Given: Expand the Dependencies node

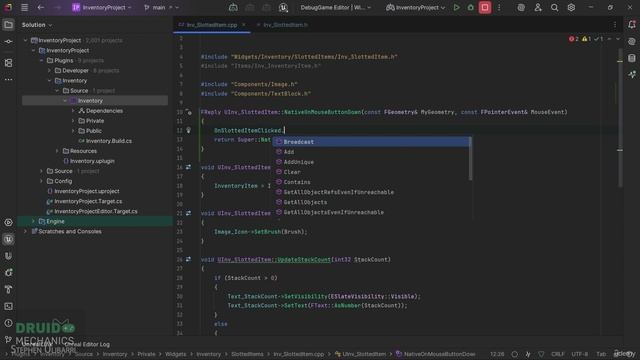Looking at the screenshot, I should pyautogui.click(x=73, y=111).
